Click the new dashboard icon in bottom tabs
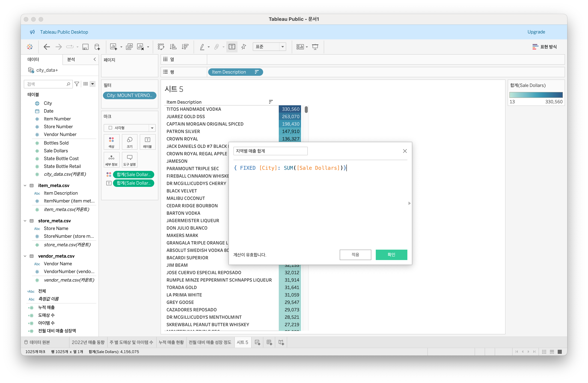588x383 pixels. click(269, 342)
